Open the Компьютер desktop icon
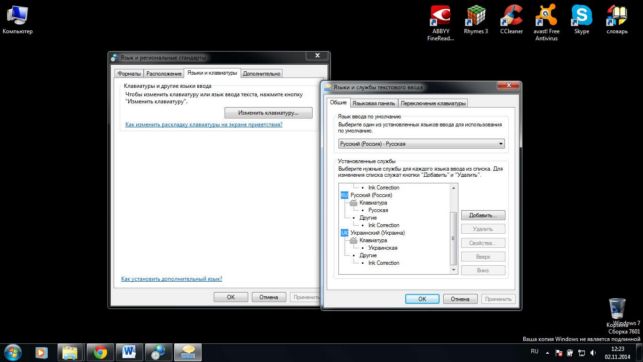The height and width of the screenshot is (362, 643). [17, 19]
